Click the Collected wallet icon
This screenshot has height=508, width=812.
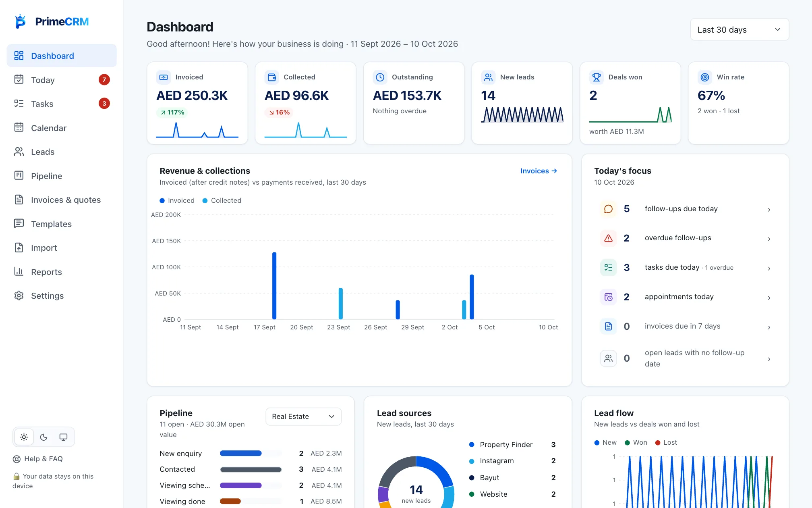click(272, 77)
